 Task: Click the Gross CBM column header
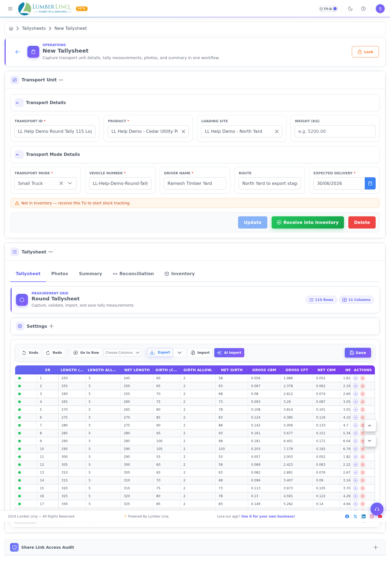pos(264,370)
